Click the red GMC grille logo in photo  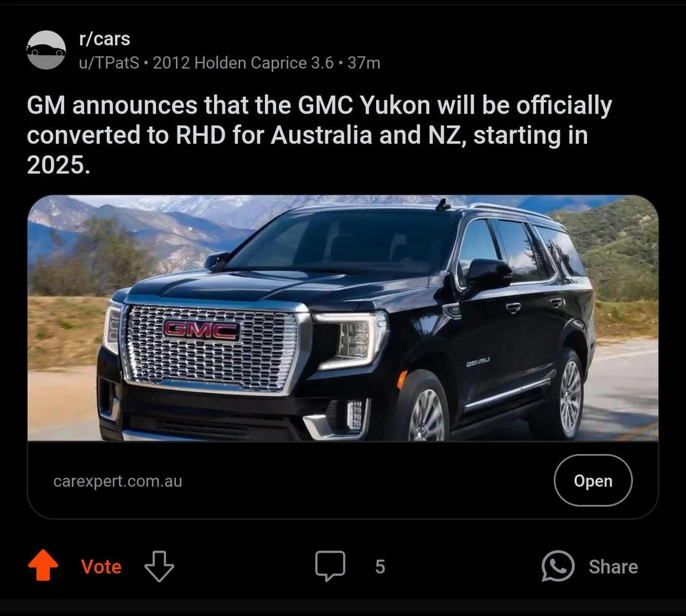(x=201, y=330)
